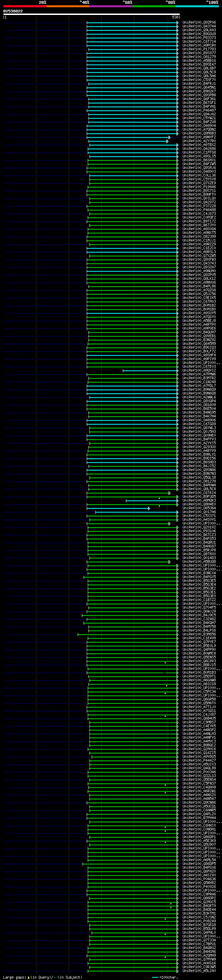The image size is (222, 980).
Task: Open hit UniRef100_Q43744
Action: [199, 26]
